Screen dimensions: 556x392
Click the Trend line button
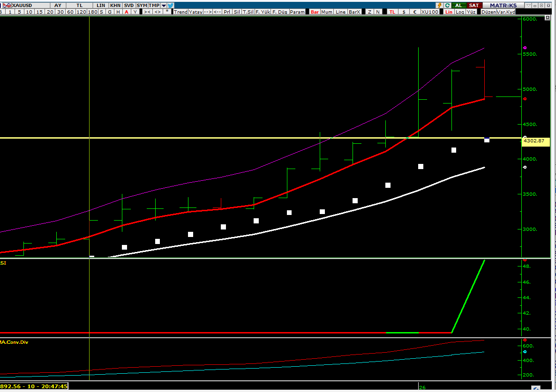180,12
